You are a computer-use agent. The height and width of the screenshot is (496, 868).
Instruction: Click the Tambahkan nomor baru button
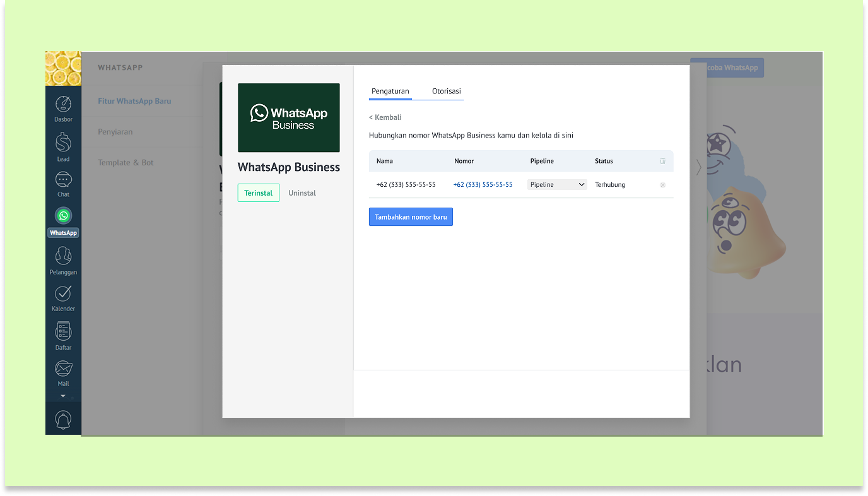coord(411,217)
